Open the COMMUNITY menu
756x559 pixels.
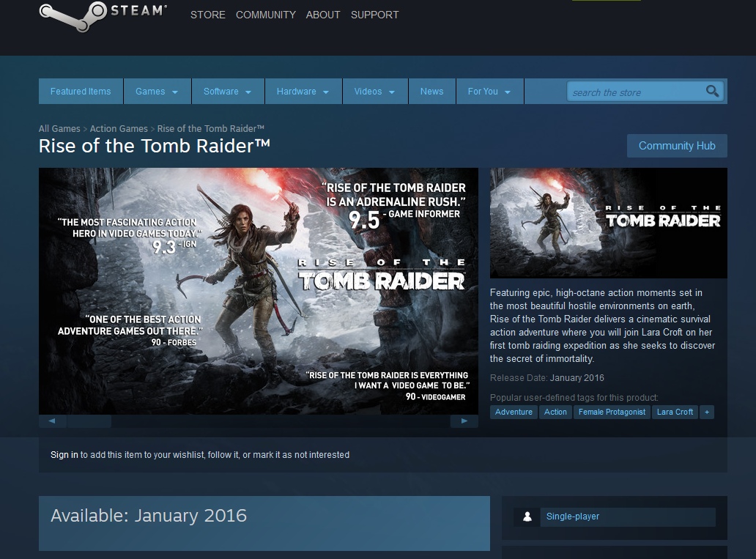coord(266,15)
